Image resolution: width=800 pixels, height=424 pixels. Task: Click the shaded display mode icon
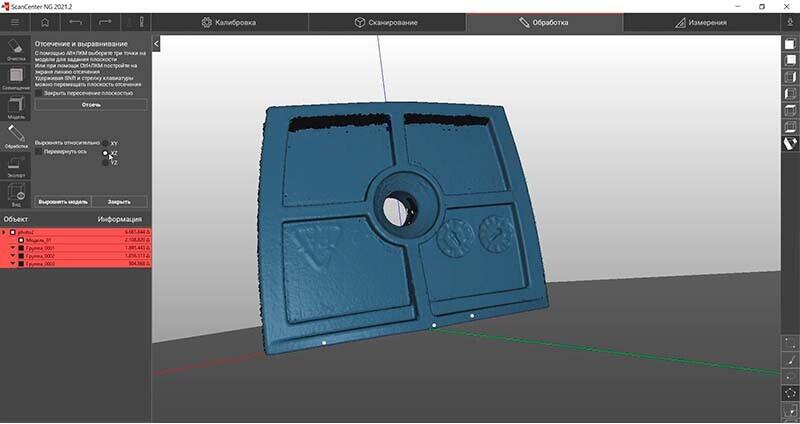click(x=790, y=143)
